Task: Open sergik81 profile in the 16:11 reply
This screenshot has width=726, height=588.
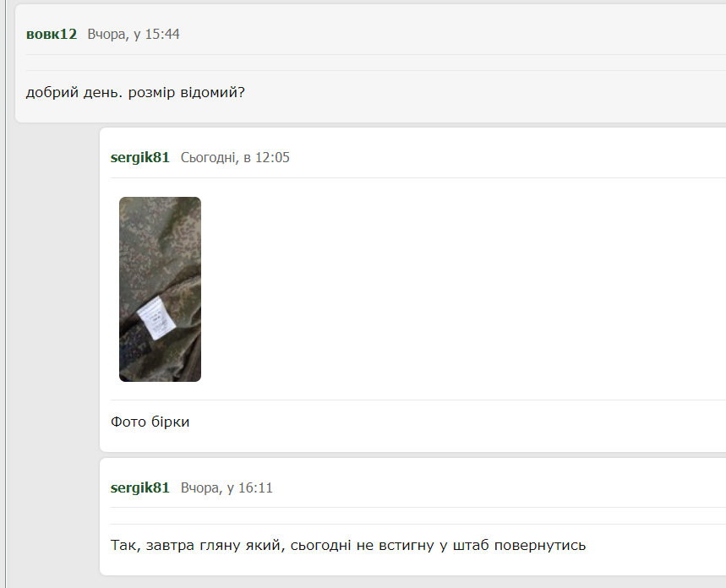Action: [139, 488]
